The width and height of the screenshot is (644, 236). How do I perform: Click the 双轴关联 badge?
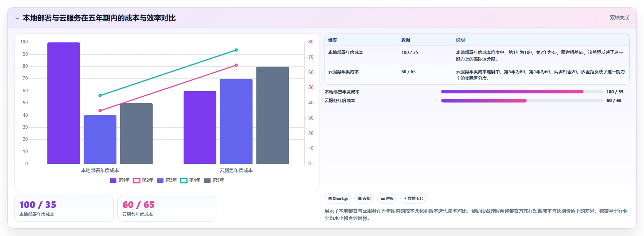619,18
